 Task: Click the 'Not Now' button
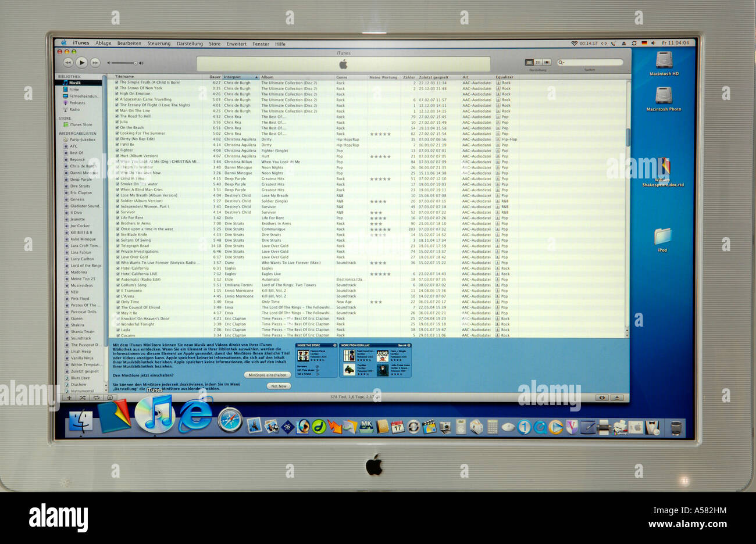(x=279, y=386)
